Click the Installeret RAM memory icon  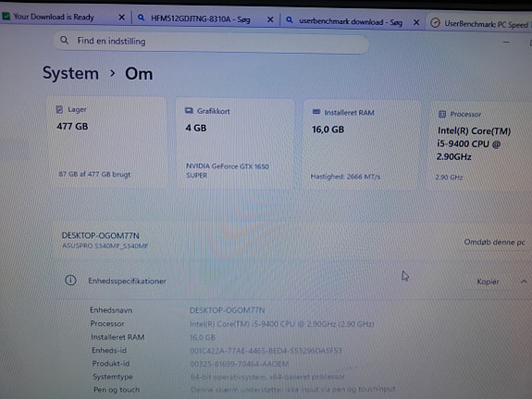click(316, 112)
